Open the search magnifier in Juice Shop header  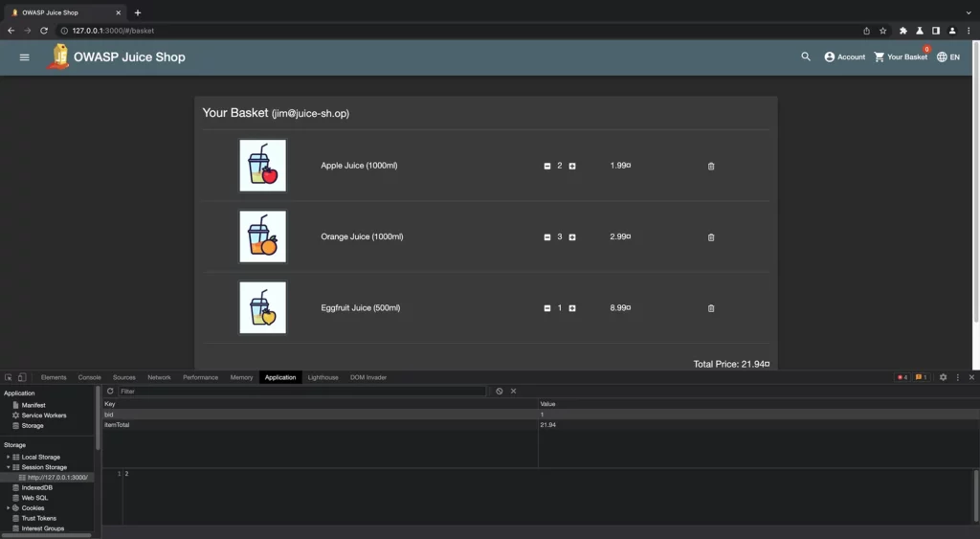coord(806,56)
